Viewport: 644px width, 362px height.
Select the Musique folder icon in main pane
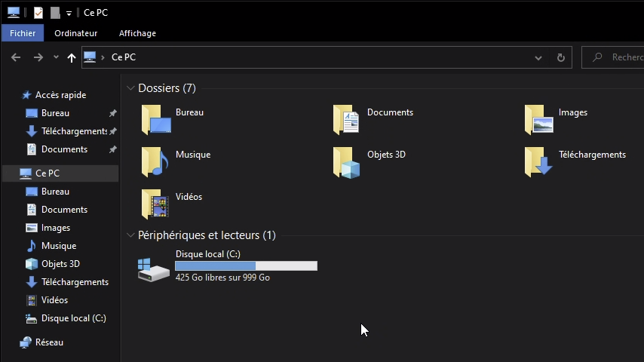click(155, 162)
